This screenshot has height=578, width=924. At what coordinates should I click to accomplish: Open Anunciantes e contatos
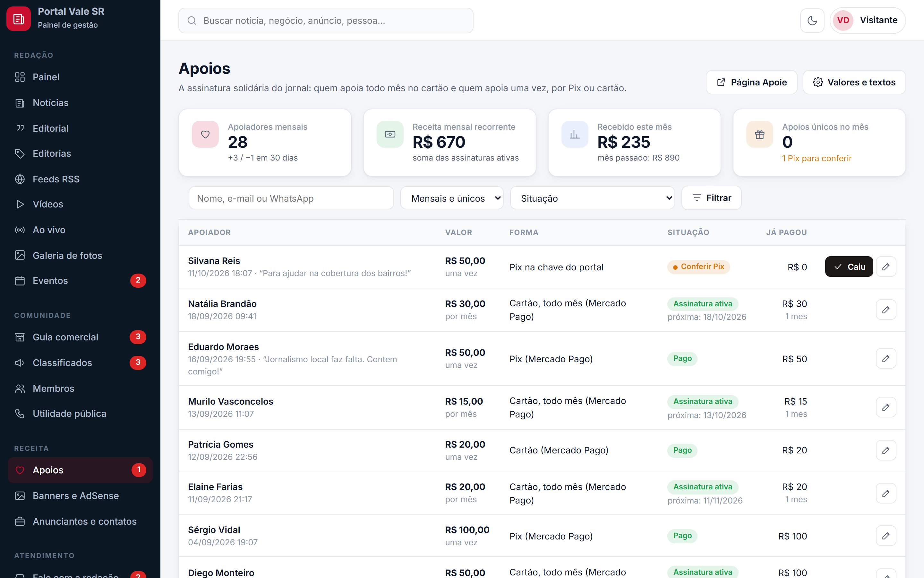[80, 521]
